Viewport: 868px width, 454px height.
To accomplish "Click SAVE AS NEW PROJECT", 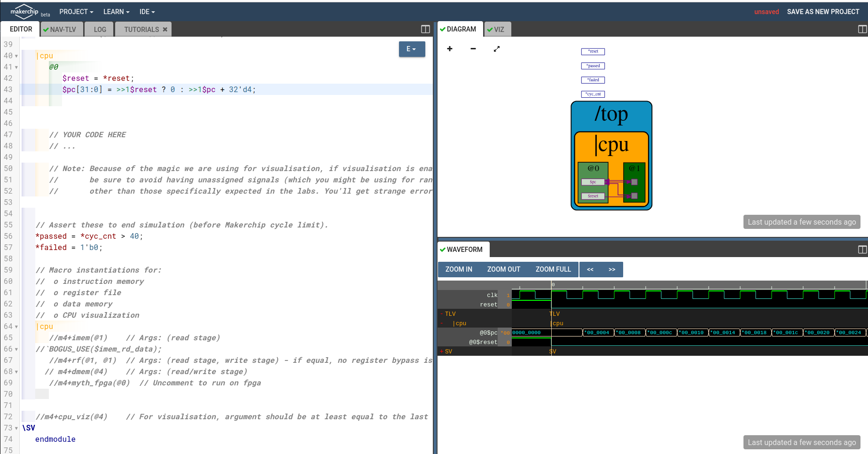I will pyautogui.click(x=823, y=11).
